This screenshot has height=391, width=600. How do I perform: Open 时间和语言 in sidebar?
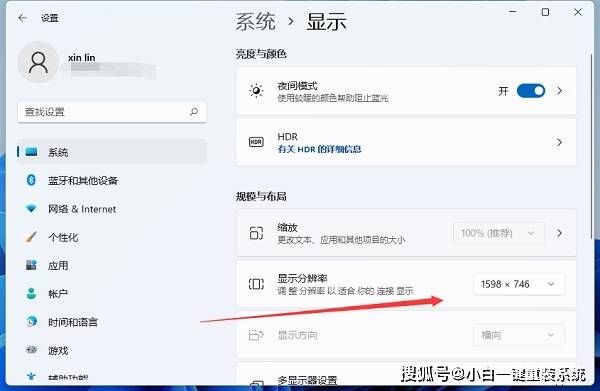[x=112, y=322]
